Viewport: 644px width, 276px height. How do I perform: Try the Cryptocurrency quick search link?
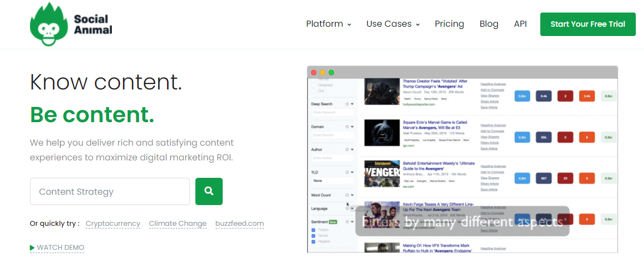tap(113, 224)
